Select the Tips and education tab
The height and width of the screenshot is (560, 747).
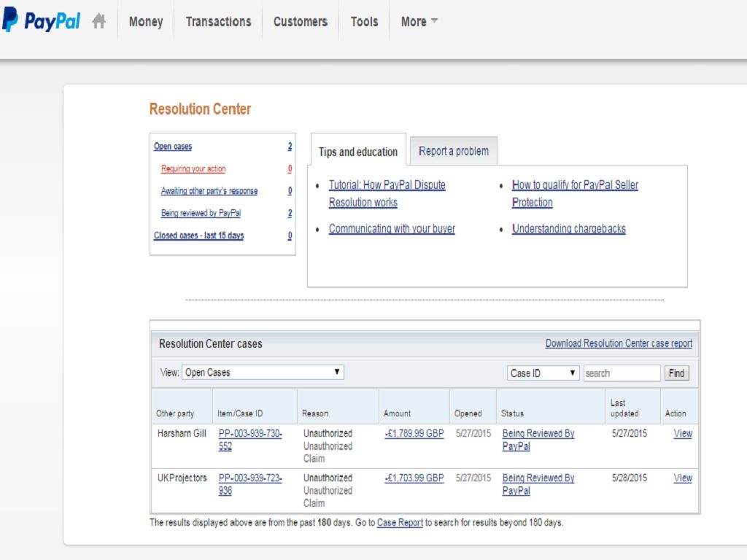[x=357, y=152]
